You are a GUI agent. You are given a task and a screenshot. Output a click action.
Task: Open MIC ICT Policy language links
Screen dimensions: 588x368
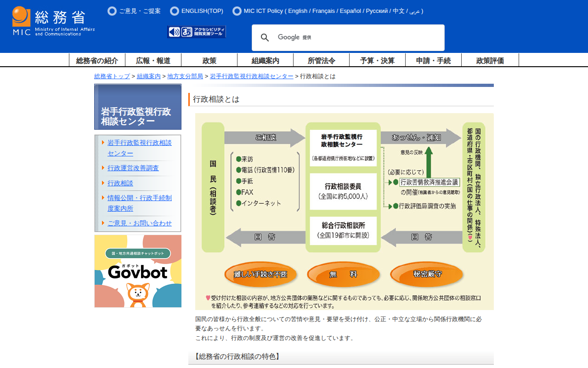coord(334,11)
